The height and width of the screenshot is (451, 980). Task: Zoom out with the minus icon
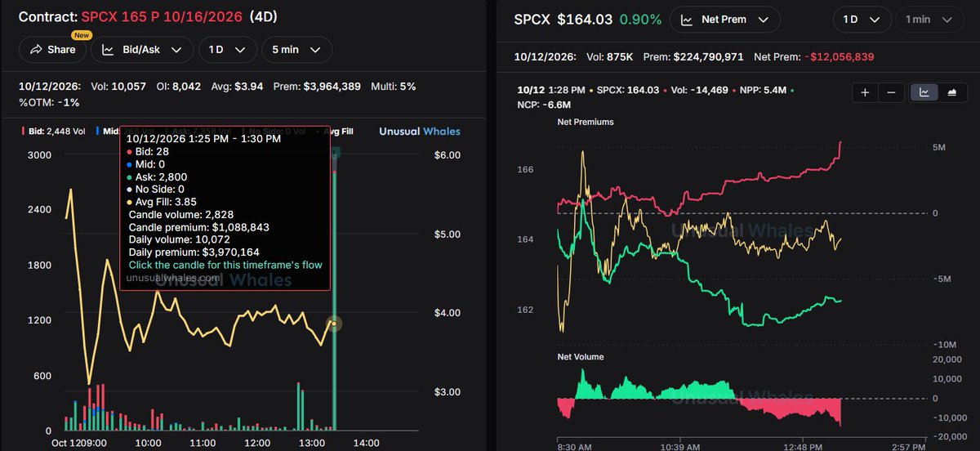pyautogui.click(x=891, y=92)
